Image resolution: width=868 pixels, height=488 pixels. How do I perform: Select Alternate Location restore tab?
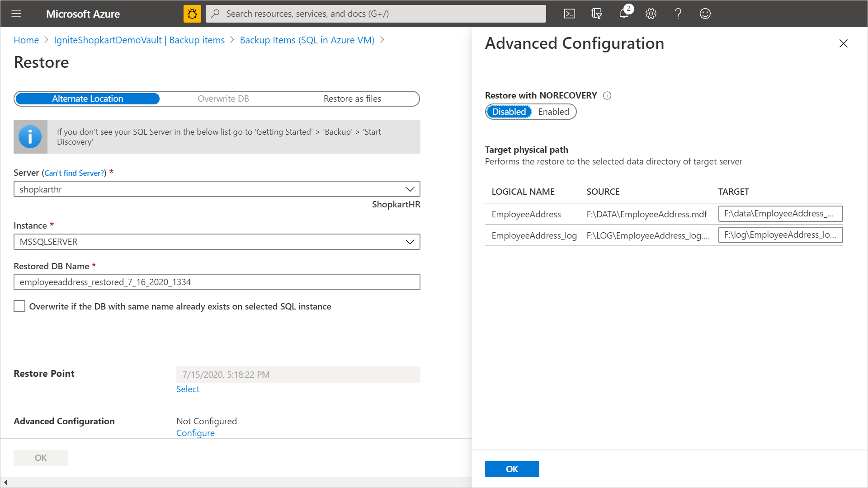[x=88, y=98]
